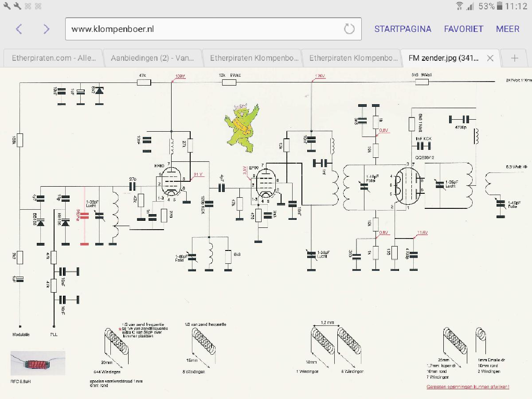Open the STARTPAGINA home page
The width and height of the screenshot is (532, 399).
point(403,29)
